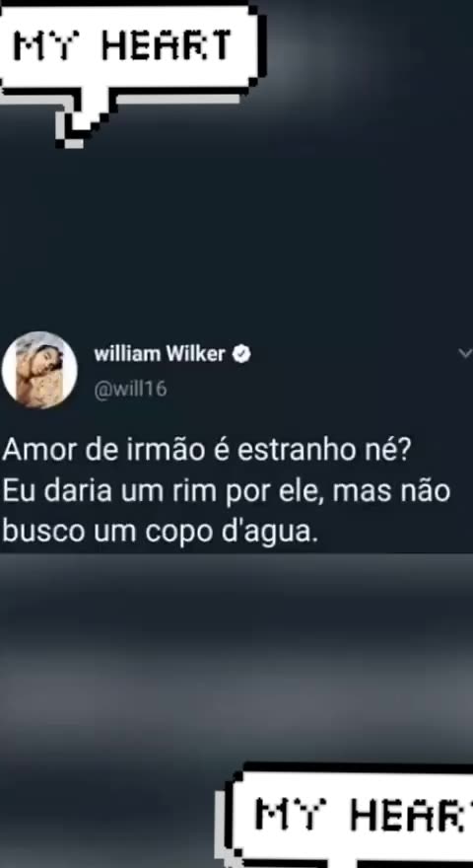Screen dimensions: 473x868
Task: Select the bottom MY HEART speech bubble
Action: point(350,816)
